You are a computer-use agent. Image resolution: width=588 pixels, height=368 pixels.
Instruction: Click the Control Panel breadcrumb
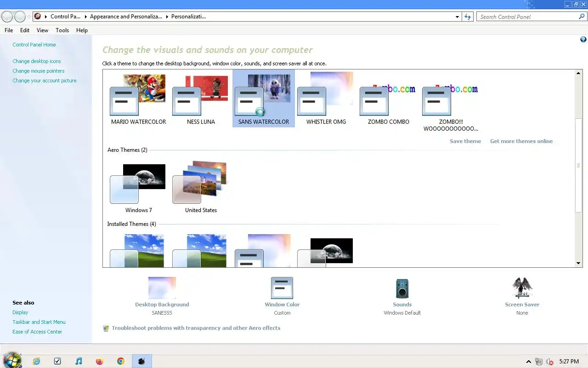point(66,17)
